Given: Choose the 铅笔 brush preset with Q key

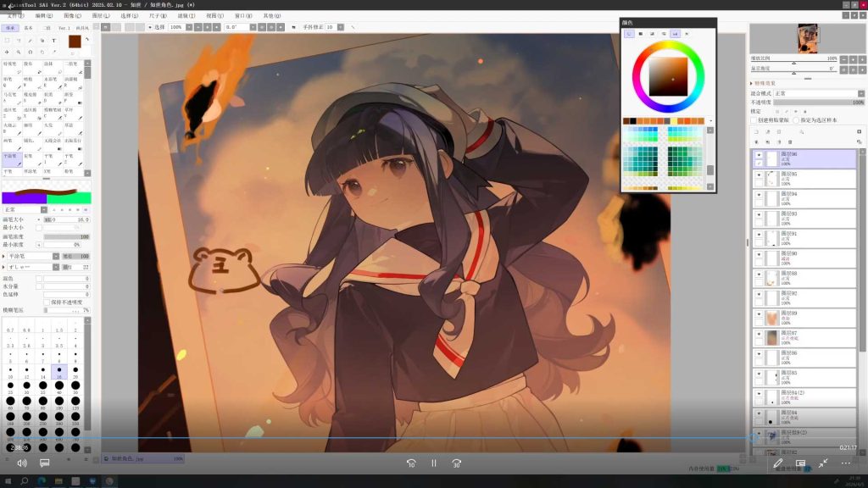Looking at the screenshot, I should coord(12,82).
